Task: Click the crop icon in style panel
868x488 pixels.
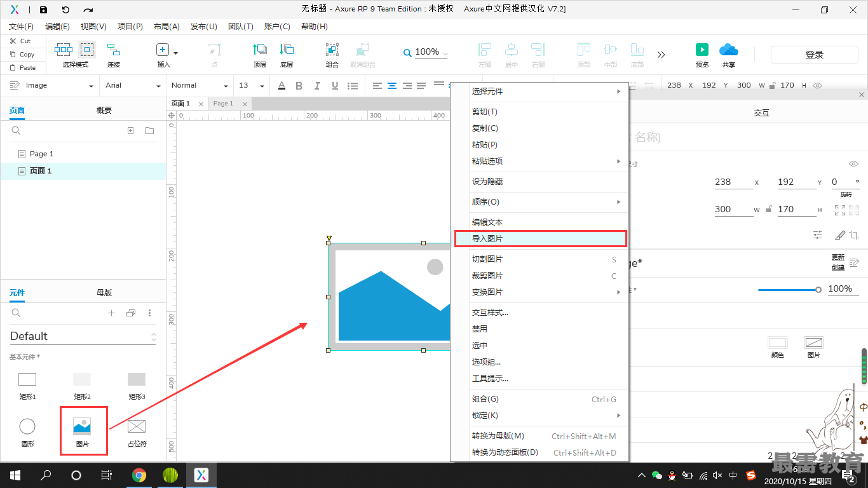Action: (854, 235)
